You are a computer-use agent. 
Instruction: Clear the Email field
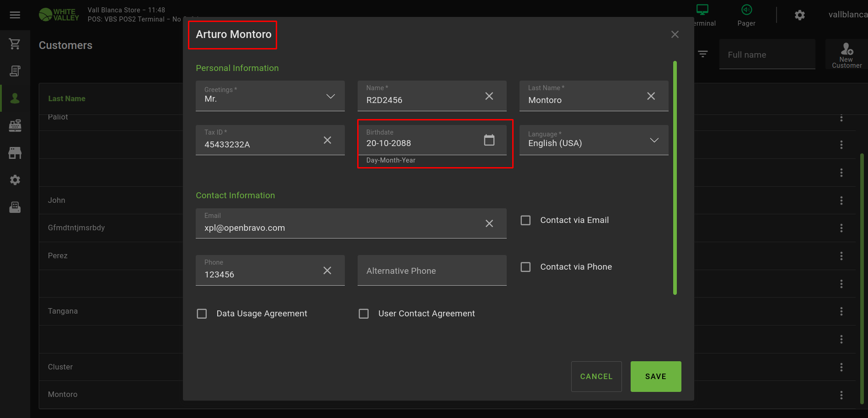[489, 223]
